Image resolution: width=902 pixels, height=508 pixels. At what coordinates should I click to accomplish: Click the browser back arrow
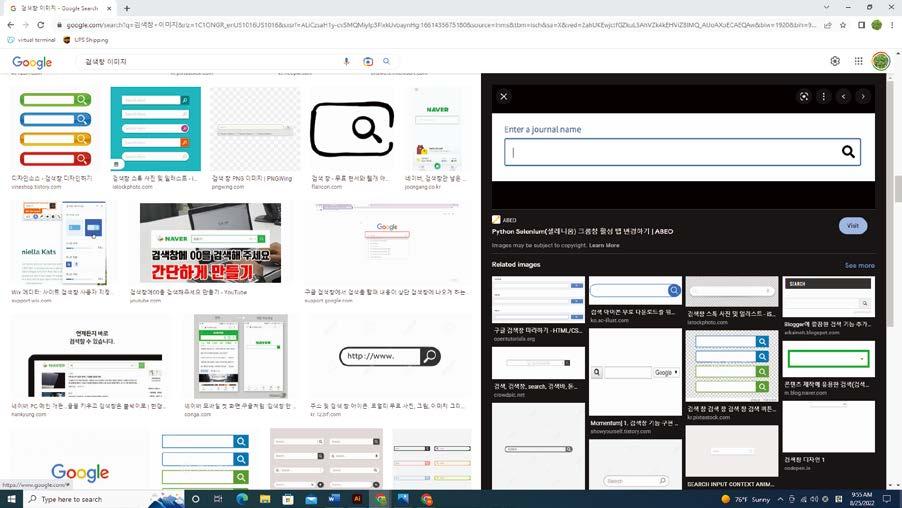point(10,25)
